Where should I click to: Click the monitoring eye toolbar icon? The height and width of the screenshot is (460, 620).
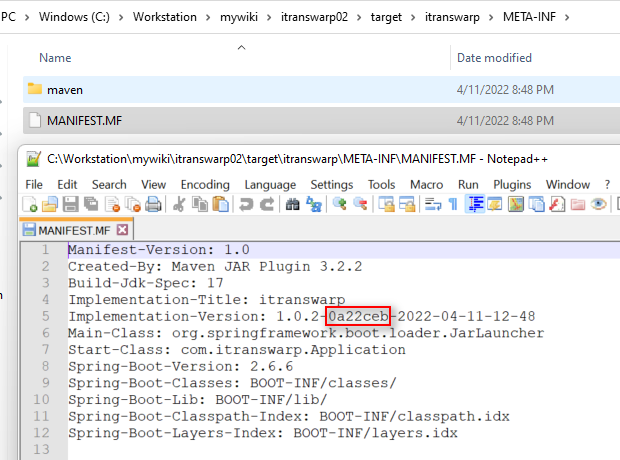point(599,204)
